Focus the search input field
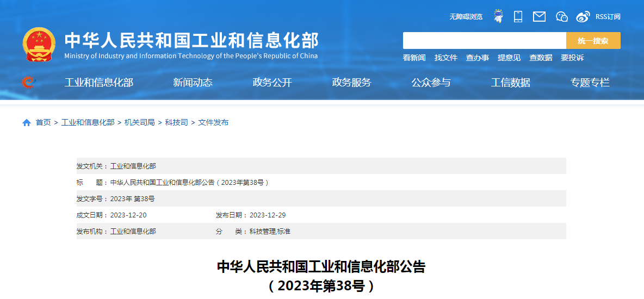 484,41
